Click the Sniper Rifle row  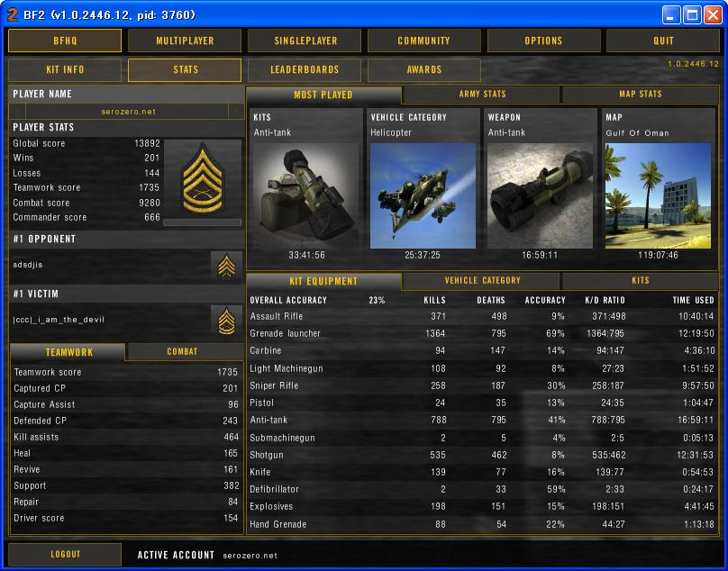point(482,385)
